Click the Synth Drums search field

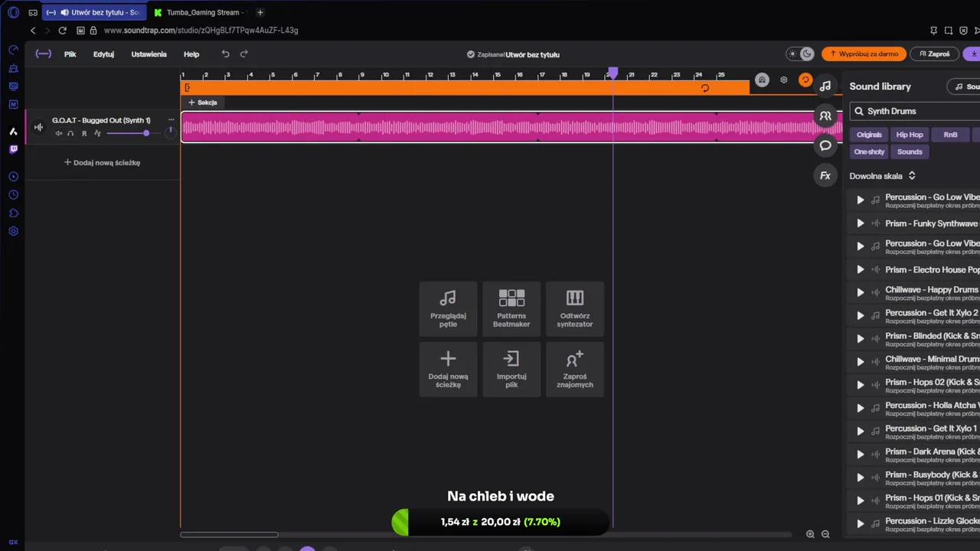[915, 111]
